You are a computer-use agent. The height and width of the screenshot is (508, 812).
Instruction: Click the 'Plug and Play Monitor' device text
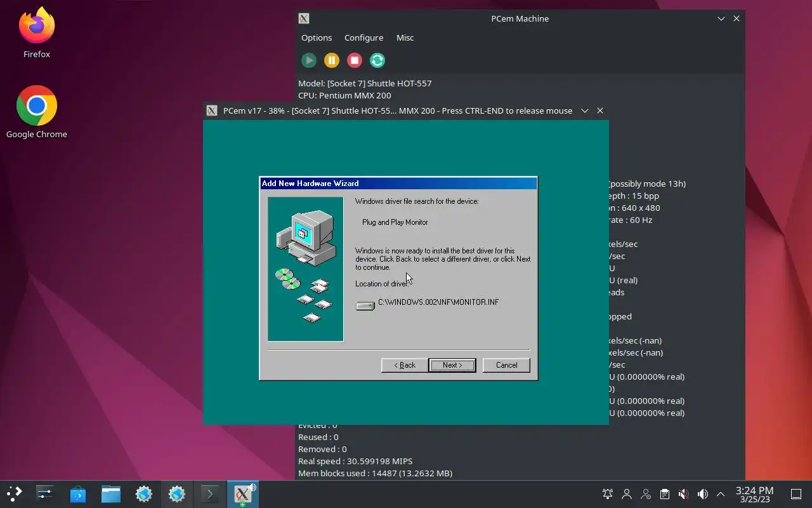pyautogui.click(x=395, y=222)
